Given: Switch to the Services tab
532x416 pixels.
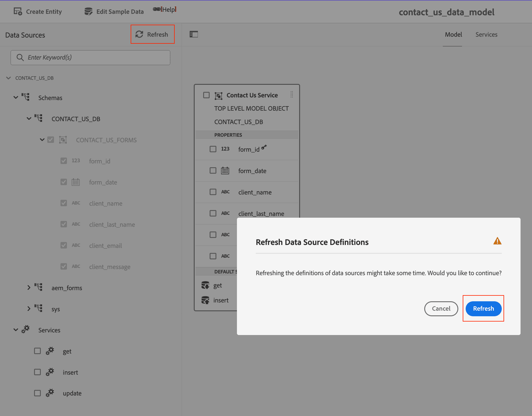Looking at the screenshot, I should (x=486, y=35).
